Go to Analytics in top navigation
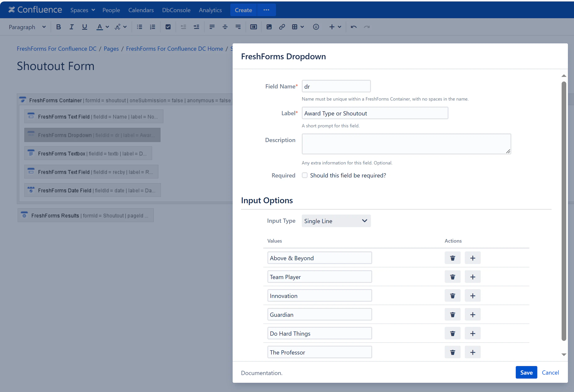This screenshot has width=574, height=392. (x=210, y=10)
